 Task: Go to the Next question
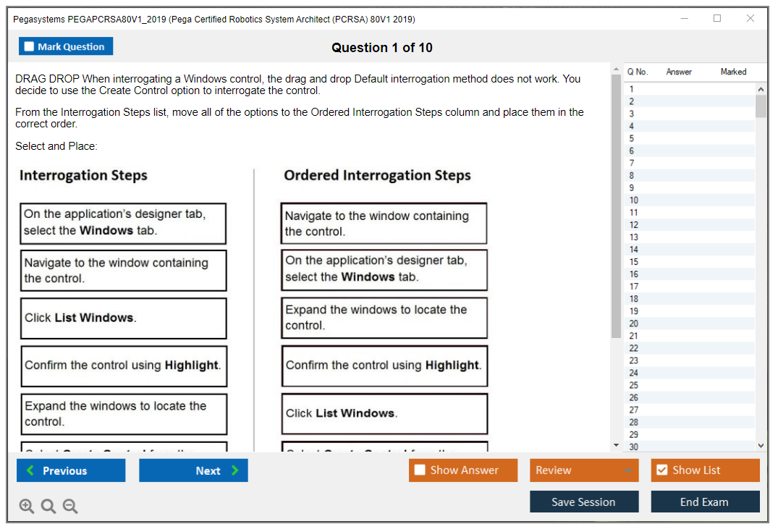[193, 470]
